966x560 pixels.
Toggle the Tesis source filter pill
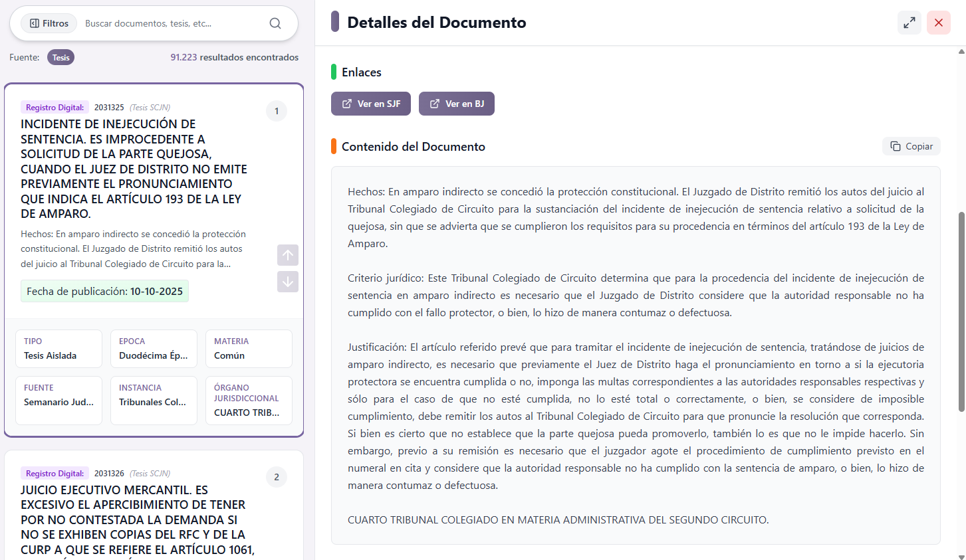click(x=60, y=57)
